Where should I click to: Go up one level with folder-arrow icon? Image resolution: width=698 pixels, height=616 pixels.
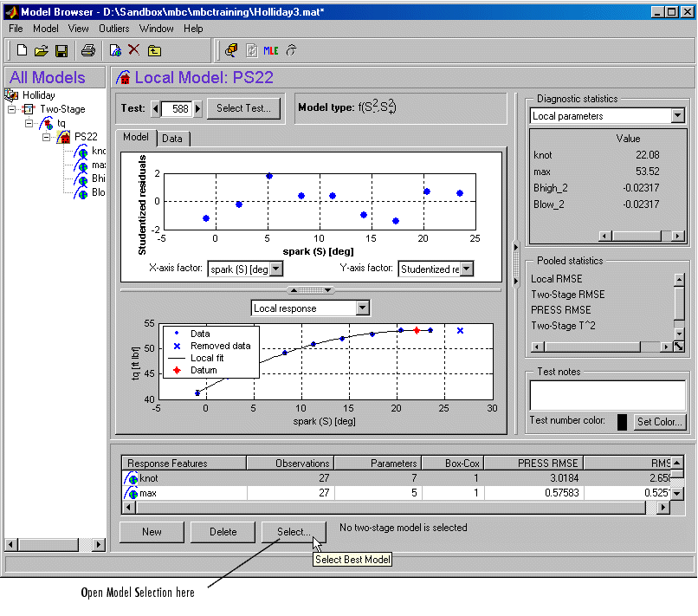pyautogui.click(x=154, y=51)
